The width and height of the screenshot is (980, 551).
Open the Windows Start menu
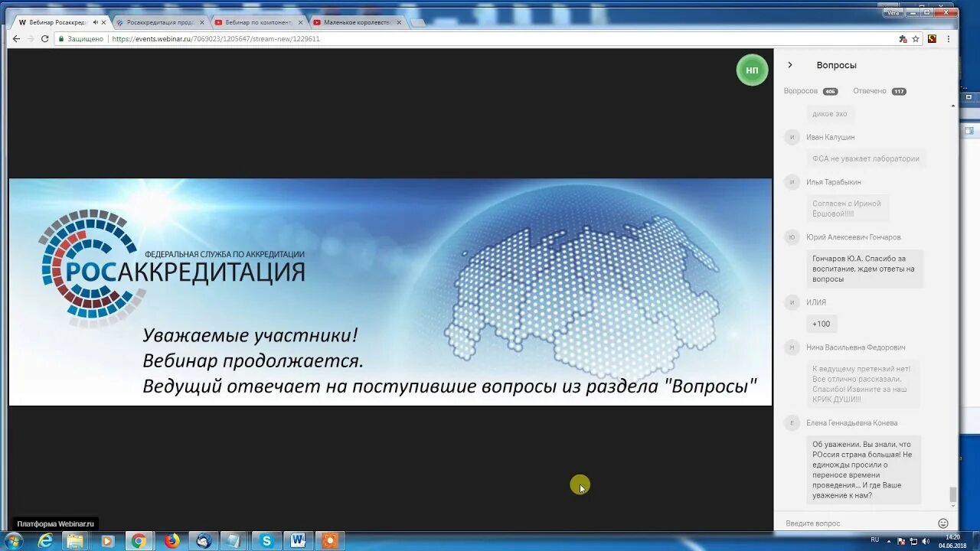(13, 540)
